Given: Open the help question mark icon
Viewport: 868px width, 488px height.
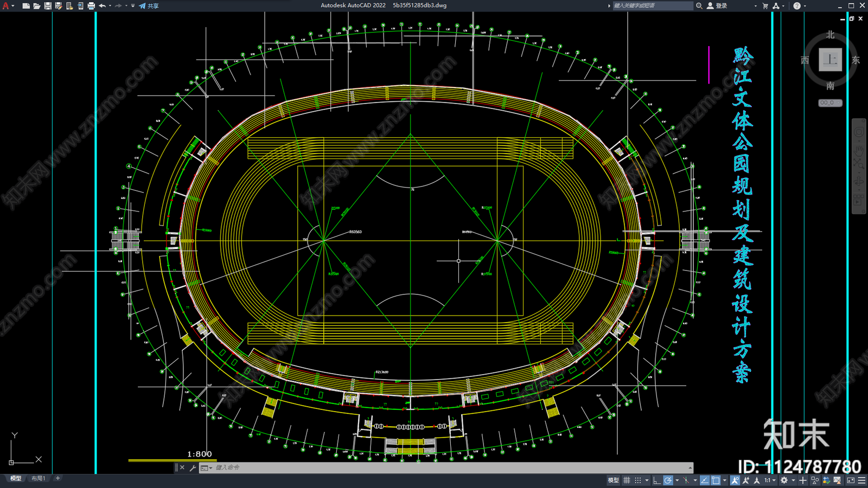Looking at the screenshot, I should (797, 5).
